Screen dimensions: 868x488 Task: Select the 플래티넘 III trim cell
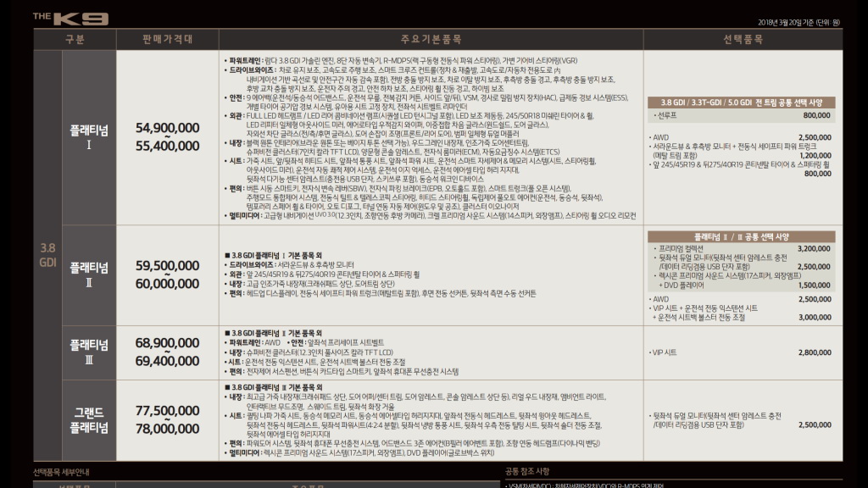pyautogui.click(x=88, y=352)
